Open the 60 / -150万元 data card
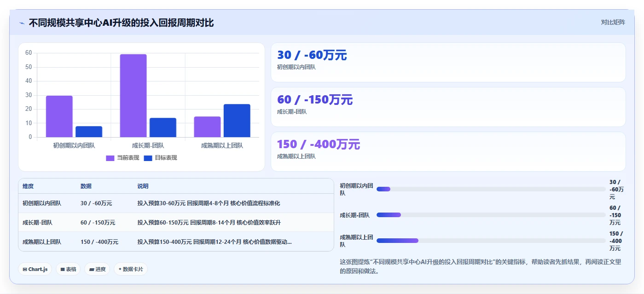 click(x=448, y=107)
